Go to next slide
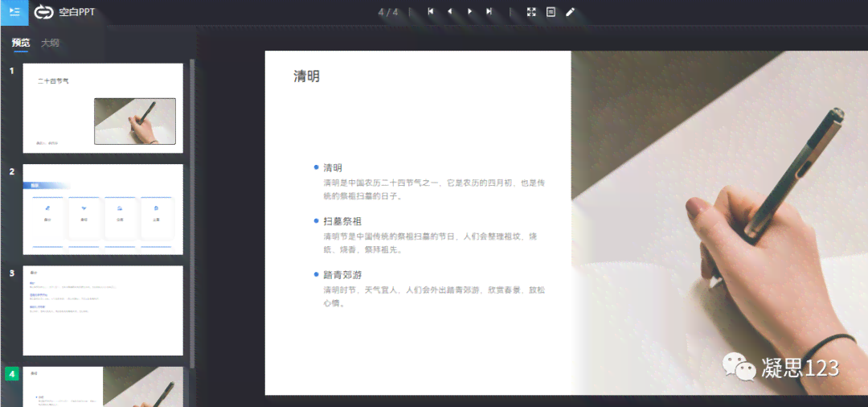Screen dimensions: 868x407 (469, 11)
